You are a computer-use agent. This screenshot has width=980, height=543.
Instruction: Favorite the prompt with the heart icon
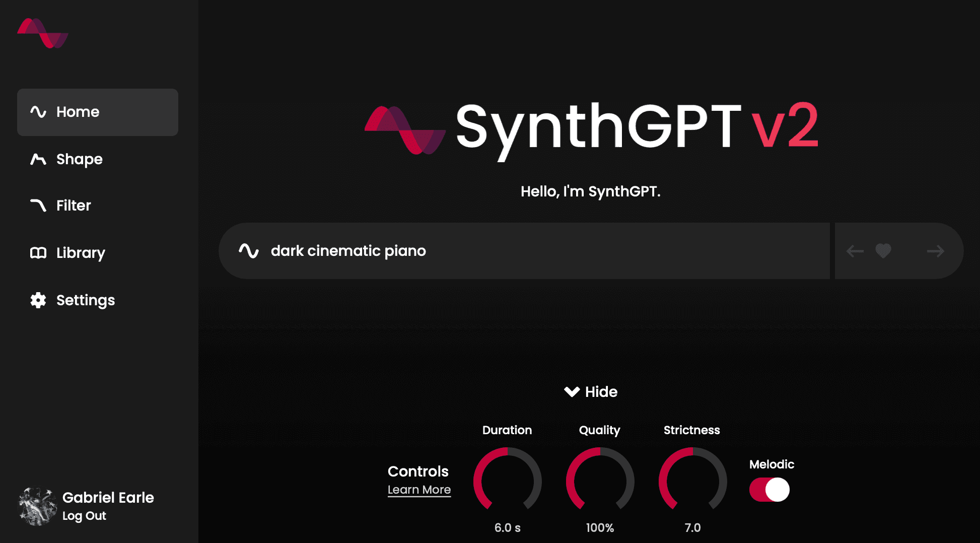[883, 250]
